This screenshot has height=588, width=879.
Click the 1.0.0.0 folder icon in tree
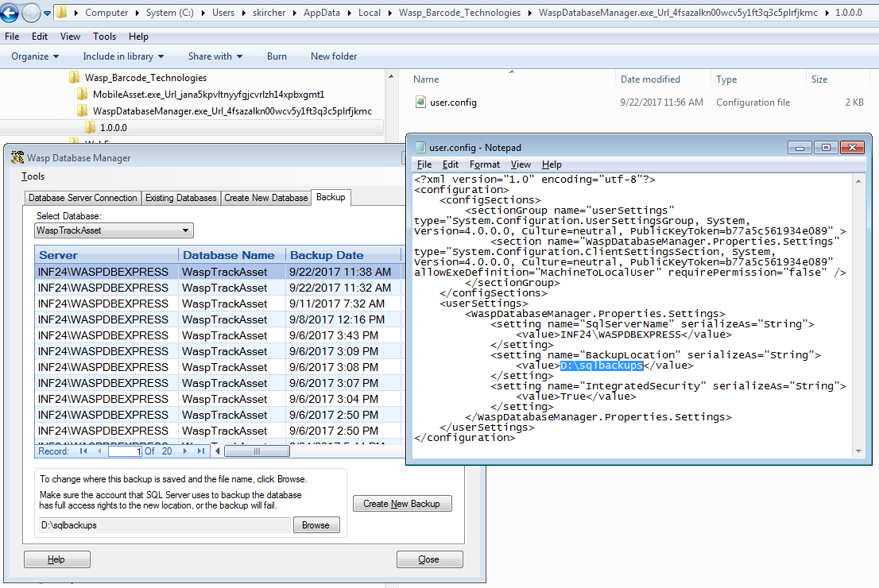pyautogui.click(x=91, y=127)
